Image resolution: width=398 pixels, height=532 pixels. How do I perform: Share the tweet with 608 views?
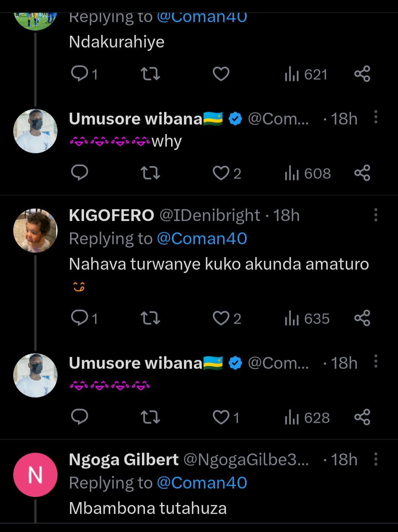coord(362,173)
